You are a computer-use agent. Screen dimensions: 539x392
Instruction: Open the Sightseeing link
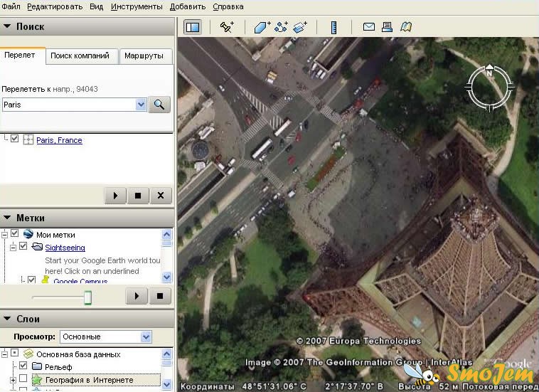pyautogui.click(x=65, y=248)
